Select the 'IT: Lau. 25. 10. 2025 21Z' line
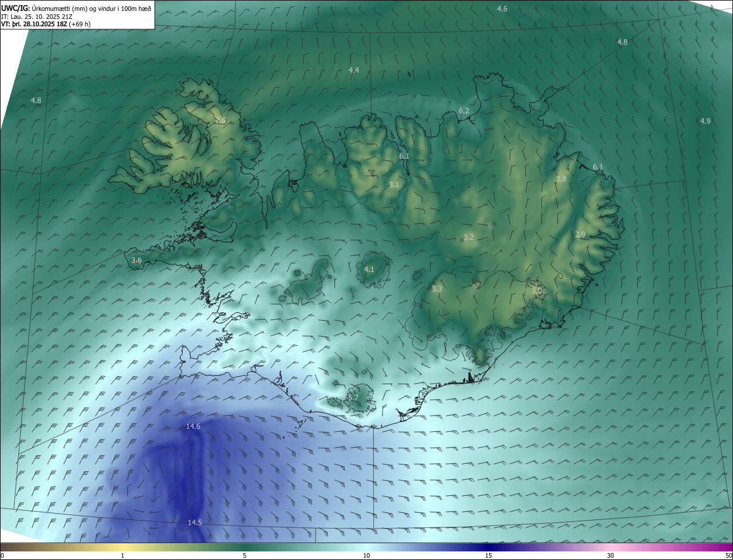 37,16
